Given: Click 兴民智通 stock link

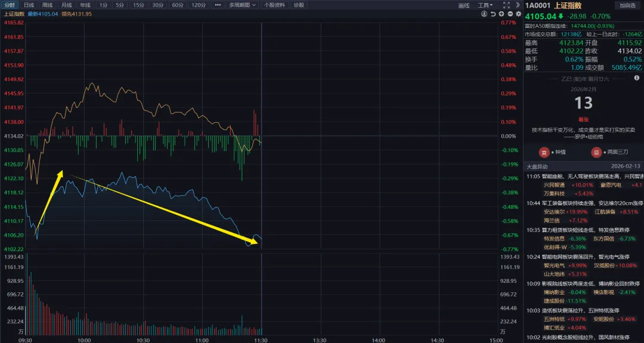Looking at the screenshot, I should 554,186.
